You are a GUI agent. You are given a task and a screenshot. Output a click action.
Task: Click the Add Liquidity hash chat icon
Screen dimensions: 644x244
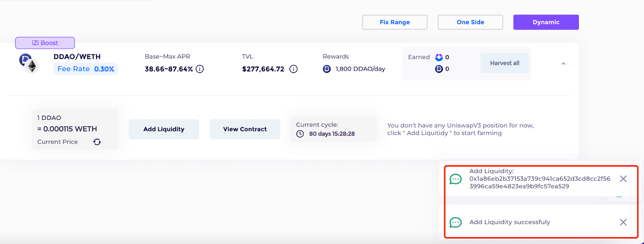455,179
